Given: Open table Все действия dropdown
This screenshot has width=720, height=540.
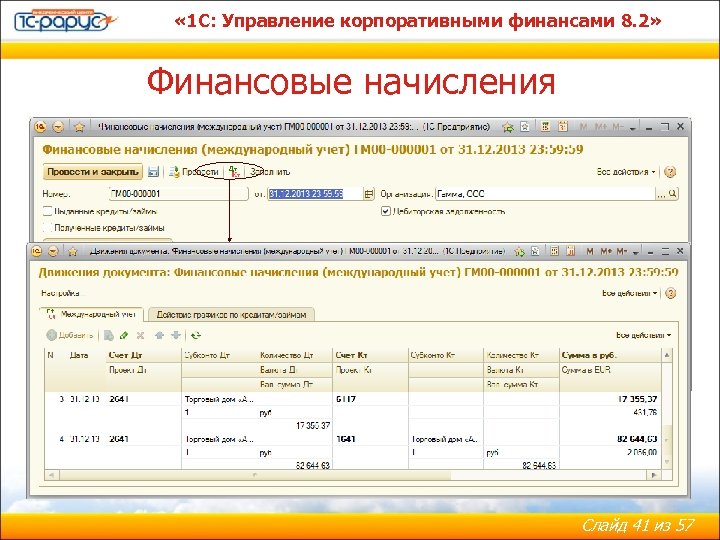Looking at the screenshot, I should 644,335.
